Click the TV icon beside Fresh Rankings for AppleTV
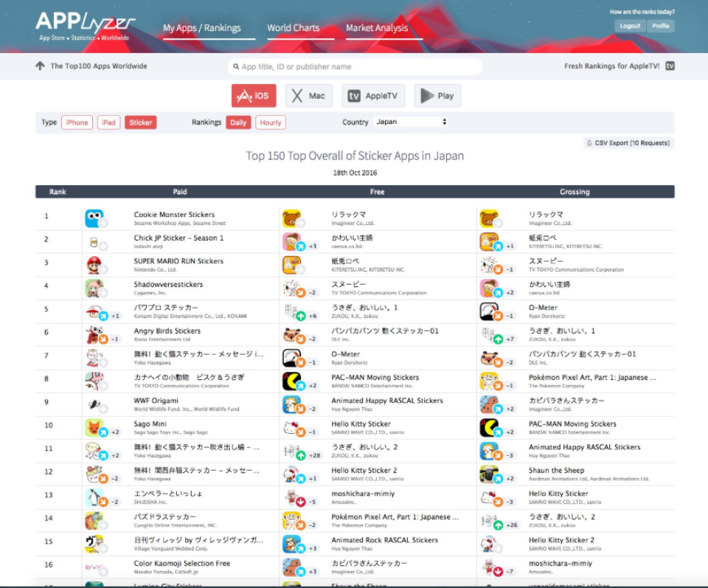This screenshot has width=708, height=588. click(x=668, y=66)
